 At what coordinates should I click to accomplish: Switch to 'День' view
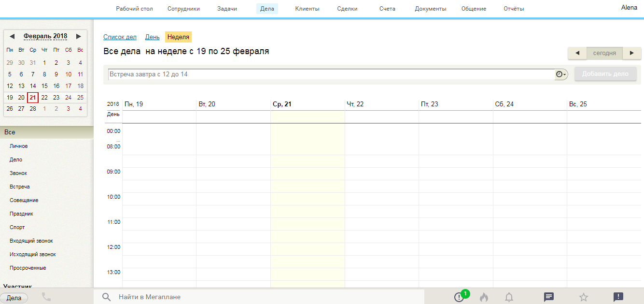(x=153, y=37)
